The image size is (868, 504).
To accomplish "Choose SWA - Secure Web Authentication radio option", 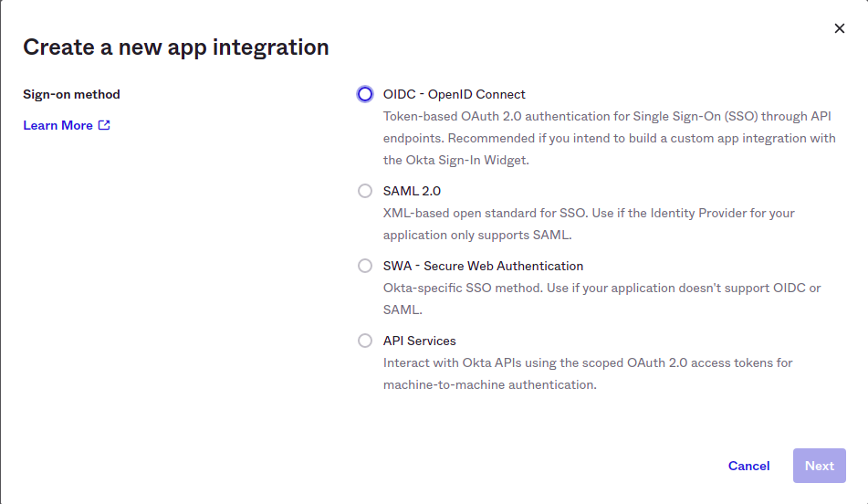I will coord(365,266).
